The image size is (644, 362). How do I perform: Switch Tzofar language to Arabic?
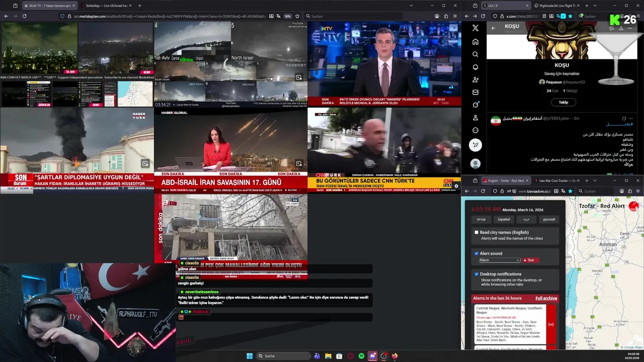[x=526, y=219]
